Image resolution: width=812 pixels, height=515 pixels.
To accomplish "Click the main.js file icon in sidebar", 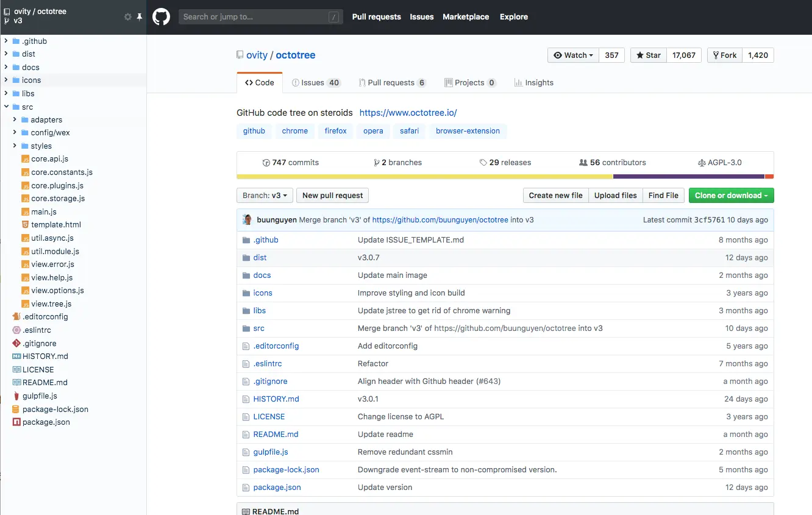I will 26,212.
